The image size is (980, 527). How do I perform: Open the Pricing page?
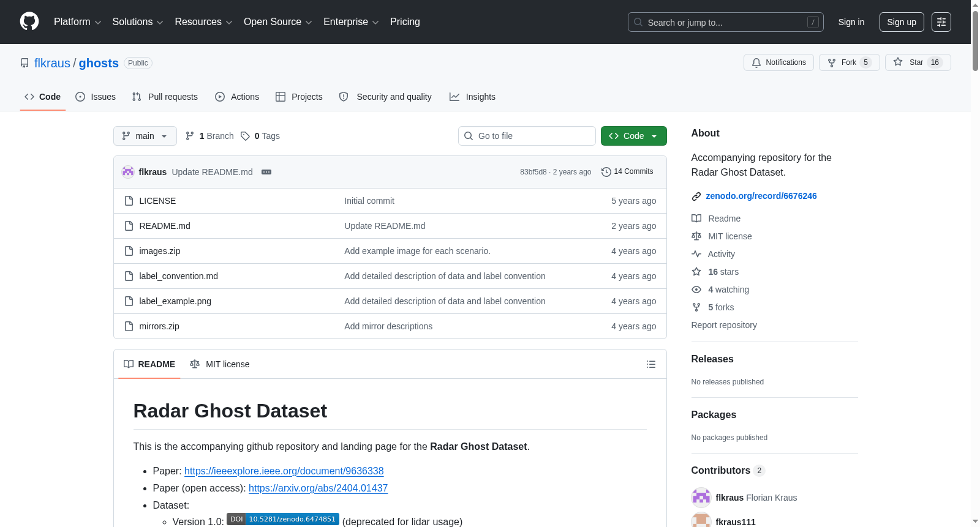405,22
